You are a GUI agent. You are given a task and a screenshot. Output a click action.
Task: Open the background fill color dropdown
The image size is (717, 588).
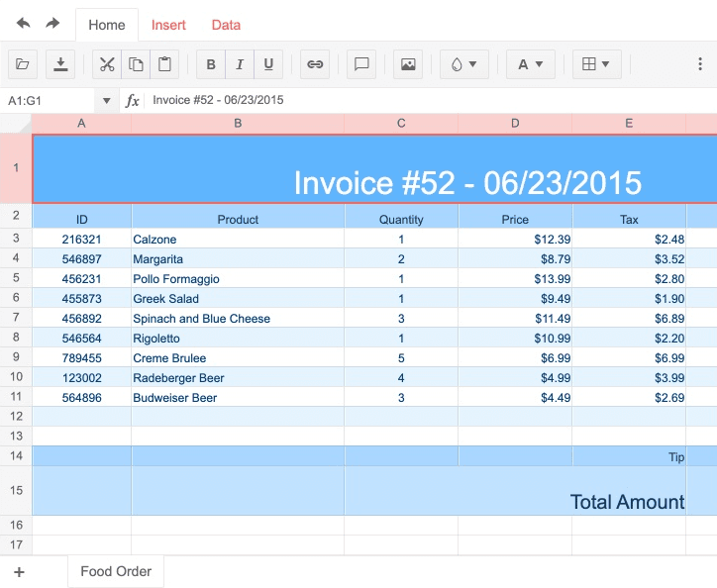(464, 64)
